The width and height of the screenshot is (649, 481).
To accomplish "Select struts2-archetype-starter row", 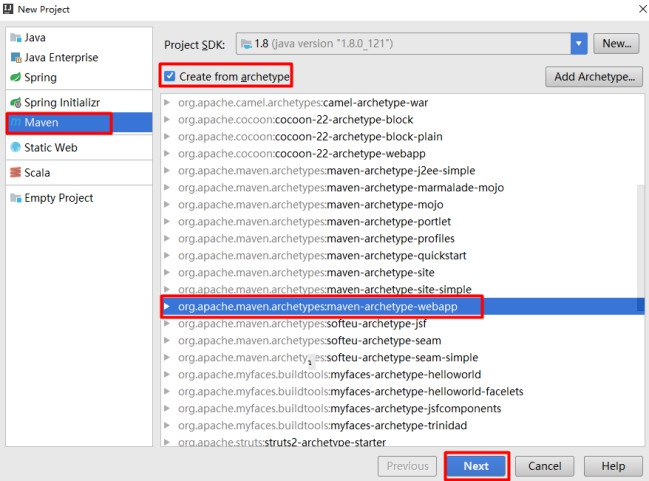I will click(403, 441).
